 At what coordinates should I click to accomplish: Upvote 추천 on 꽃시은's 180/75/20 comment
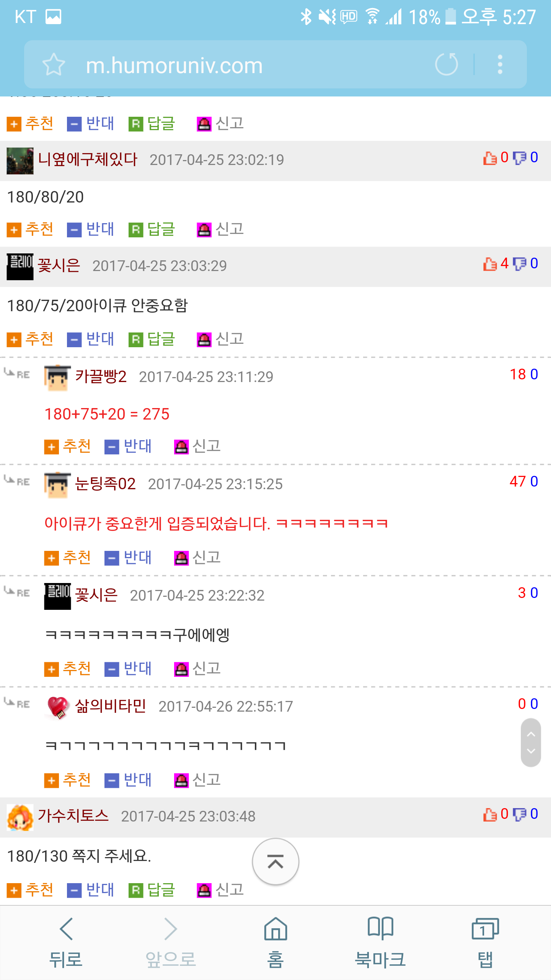(x=30, y=339)
